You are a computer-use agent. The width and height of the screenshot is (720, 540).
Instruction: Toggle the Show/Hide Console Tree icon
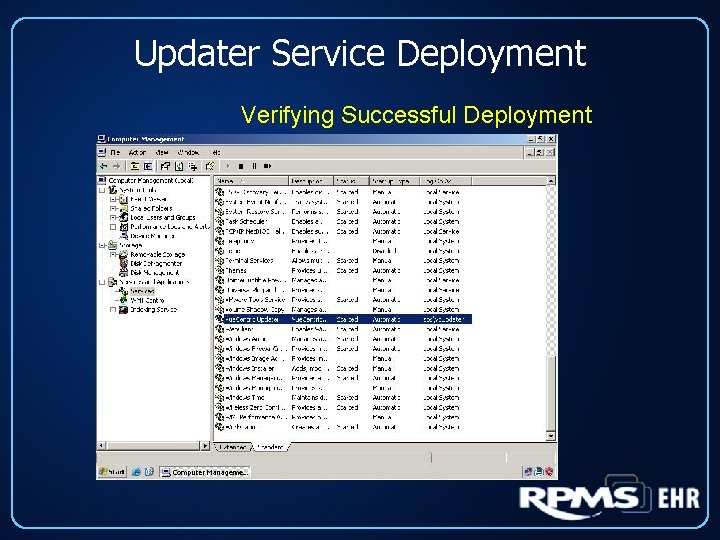point(148,166)
